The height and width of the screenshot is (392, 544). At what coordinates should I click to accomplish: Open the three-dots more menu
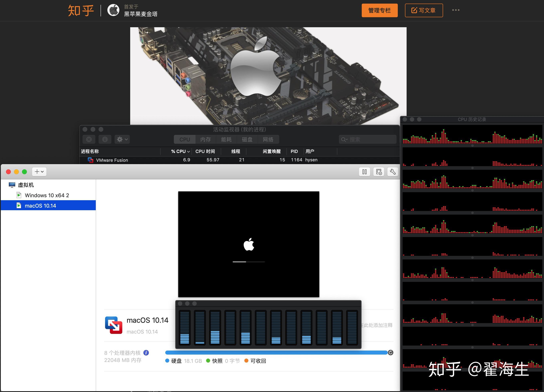[x=456, y=10]
